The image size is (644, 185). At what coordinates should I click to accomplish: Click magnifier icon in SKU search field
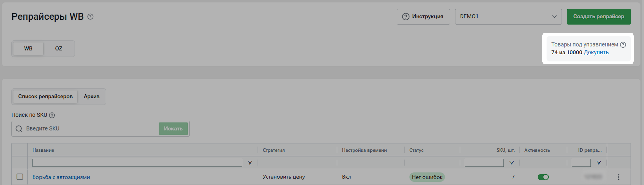(x=19, y=129)
